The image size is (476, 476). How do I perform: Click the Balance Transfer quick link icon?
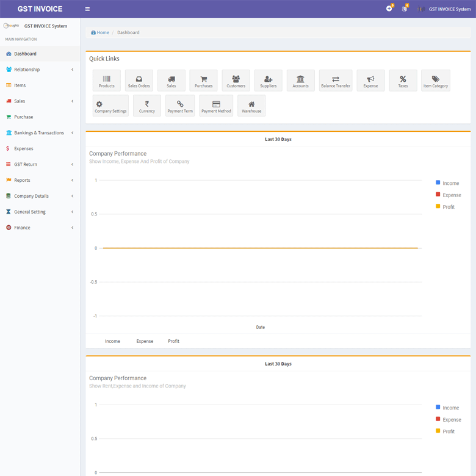click(336, 79)
